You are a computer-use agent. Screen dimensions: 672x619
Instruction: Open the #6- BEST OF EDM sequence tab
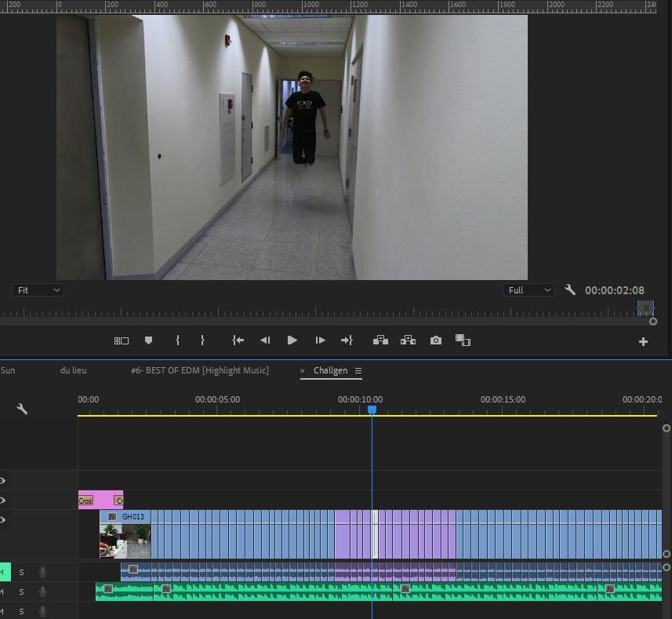click(199, 370)
